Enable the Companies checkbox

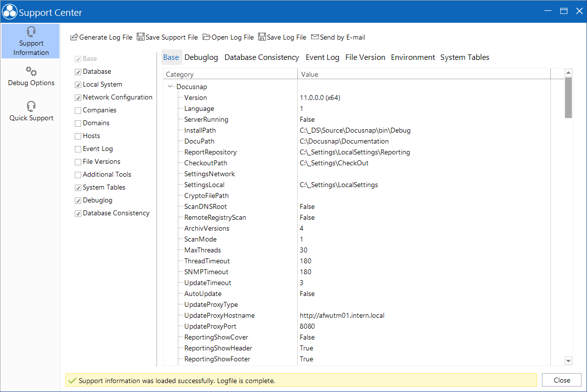point(78,110)
